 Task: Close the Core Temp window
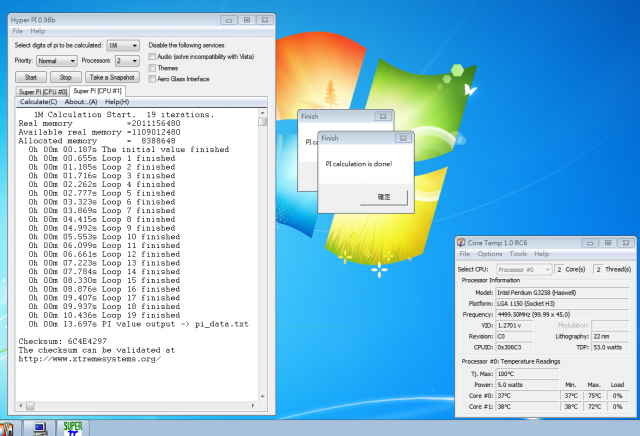click(x=626, y=243)
